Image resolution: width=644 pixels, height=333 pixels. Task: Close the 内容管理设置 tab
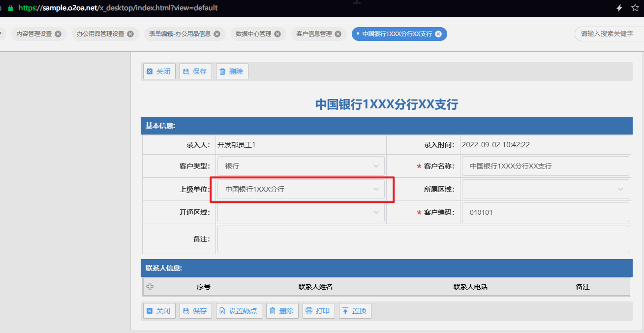pyautogui.click(x=58, y=34)
